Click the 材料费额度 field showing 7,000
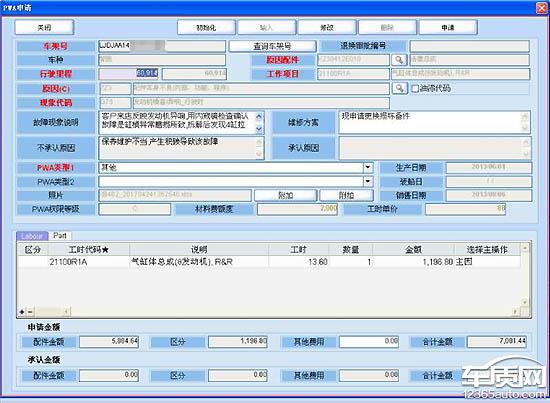The width and height of the screenshot is (550, 403). click(x=297, y=209)
